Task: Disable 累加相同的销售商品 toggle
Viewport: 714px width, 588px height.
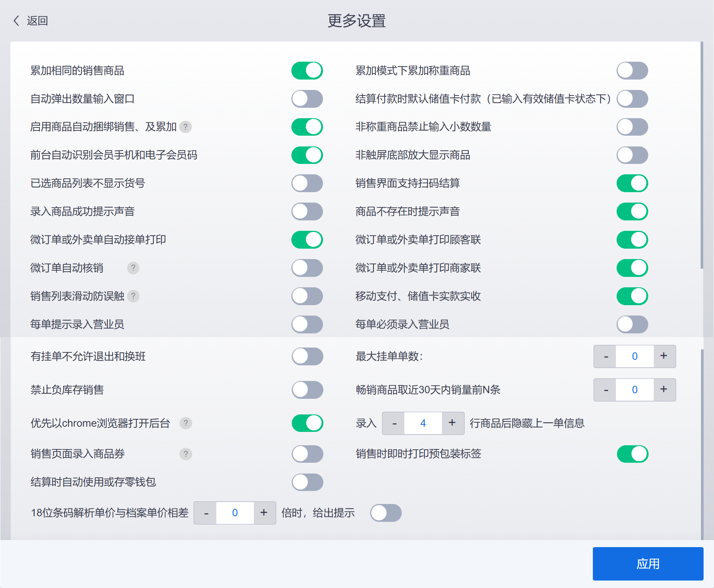Action: coord(307,71)
